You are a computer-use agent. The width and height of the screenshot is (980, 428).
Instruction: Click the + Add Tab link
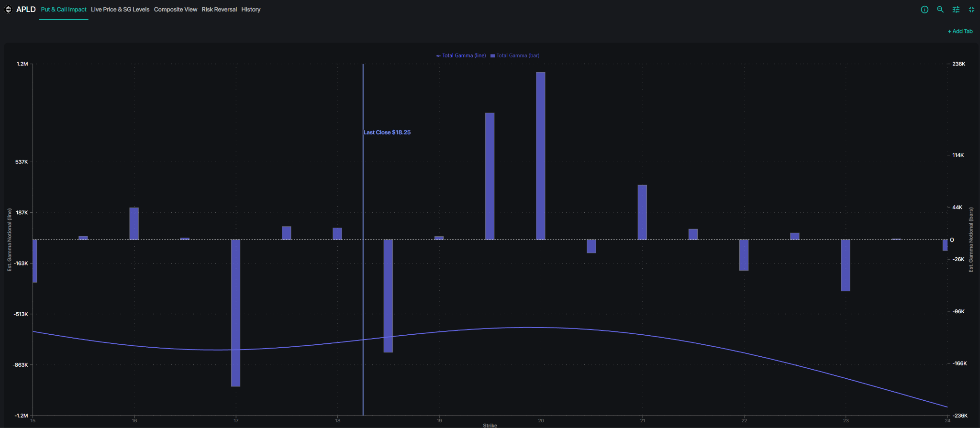(x=960, y=31)
